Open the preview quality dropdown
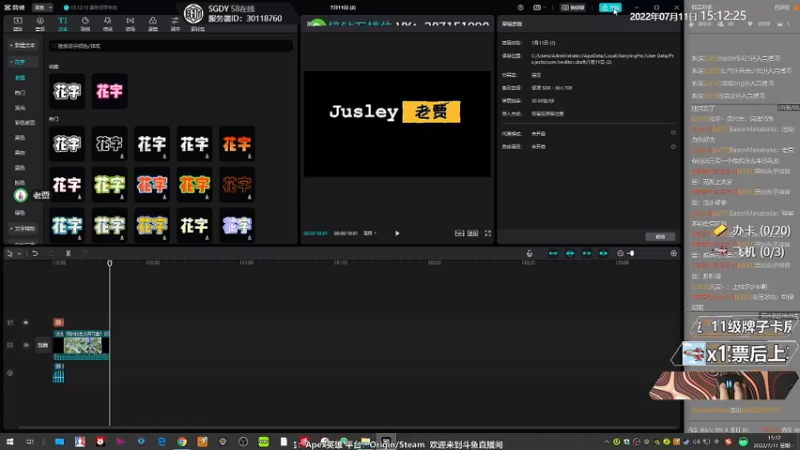 click(370, 233)
